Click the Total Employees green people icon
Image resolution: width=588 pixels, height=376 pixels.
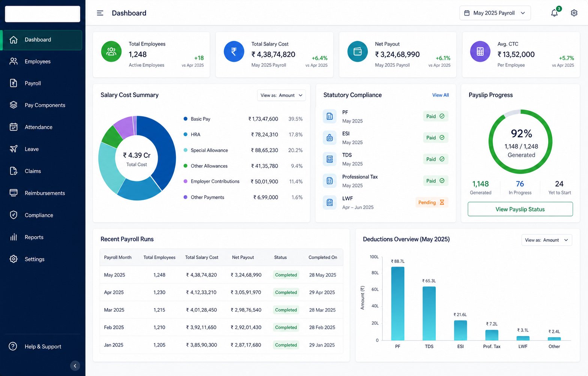111,51
